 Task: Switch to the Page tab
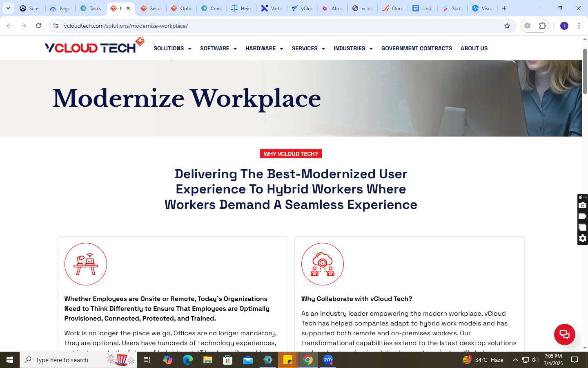pos(60,8)
